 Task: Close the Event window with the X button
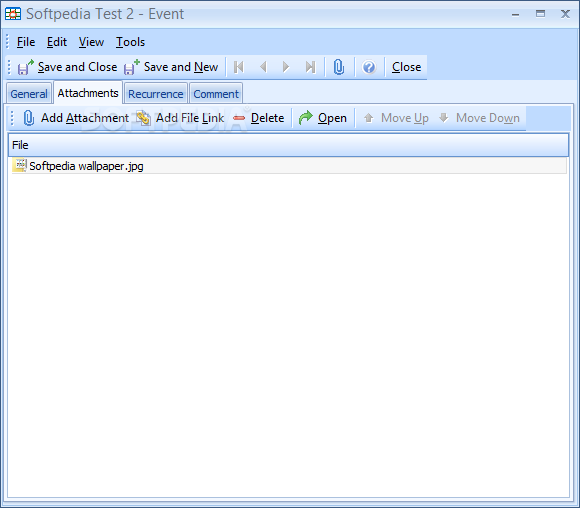(x=565, y=14)
